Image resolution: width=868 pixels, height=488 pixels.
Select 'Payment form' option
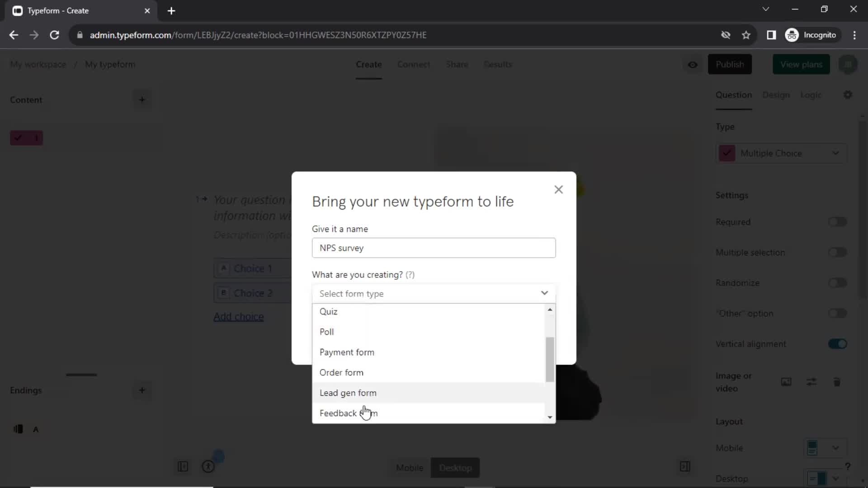(428, 352)
